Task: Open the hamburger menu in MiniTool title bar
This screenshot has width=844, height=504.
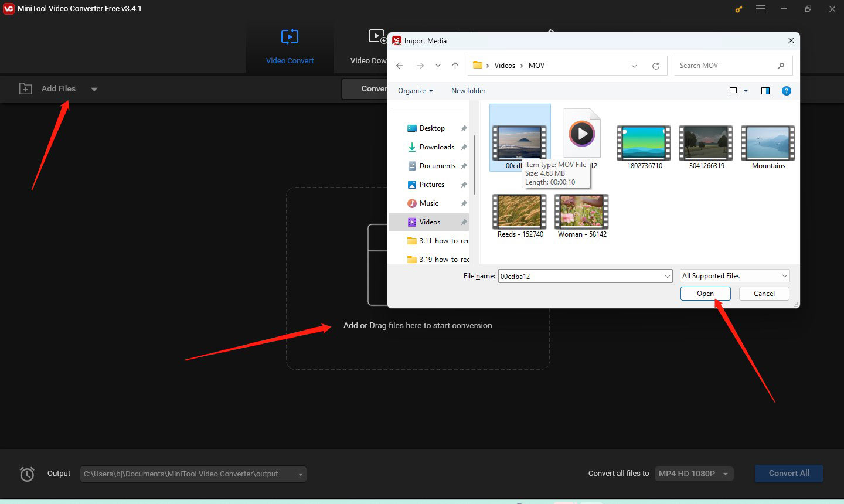Action: (x=761, y=9)
